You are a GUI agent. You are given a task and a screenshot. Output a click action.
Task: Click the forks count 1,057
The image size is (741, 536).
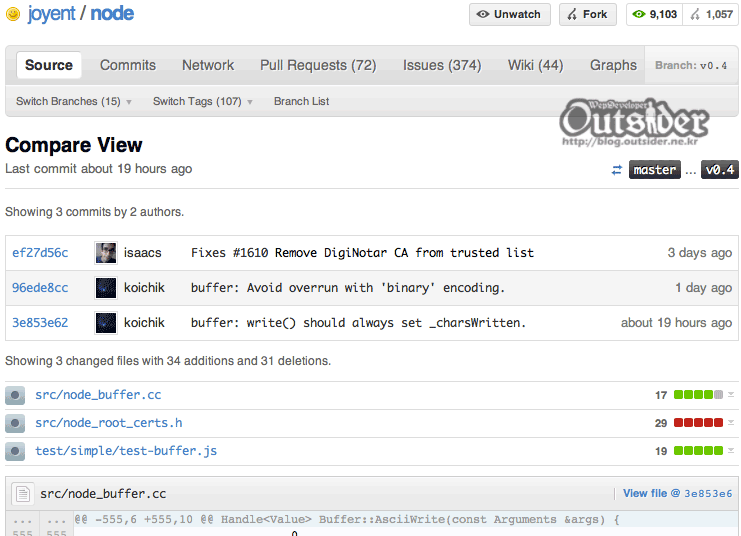(x=711, y=14)
